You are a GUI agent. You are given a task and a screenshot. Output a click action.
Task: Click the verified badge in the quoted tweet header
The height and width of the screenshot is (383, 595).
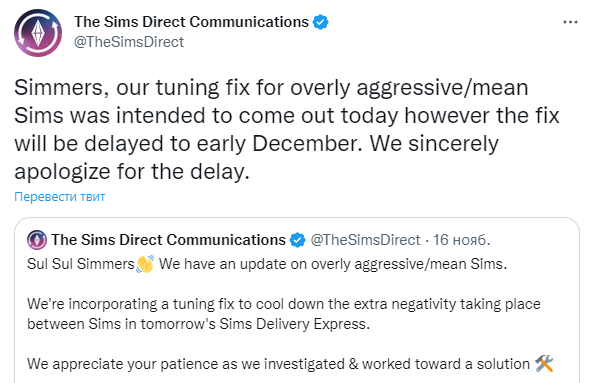tap(298, 240)
